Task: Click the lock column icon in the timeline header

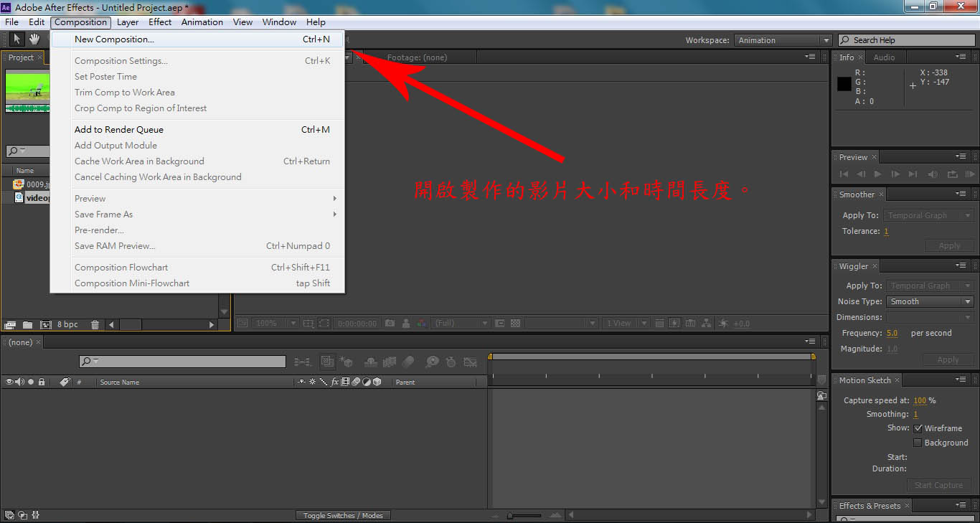Action: point(42,382)
